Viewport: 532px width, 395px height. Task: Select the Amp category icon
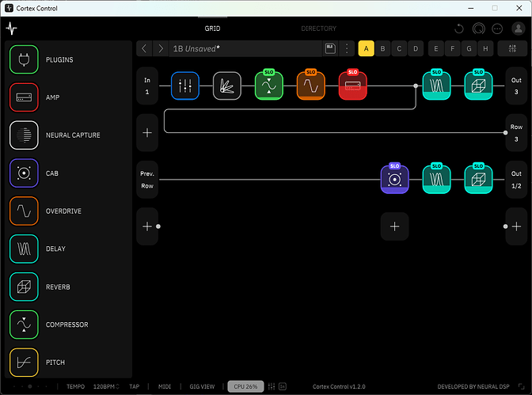click(x=24, y=97)
